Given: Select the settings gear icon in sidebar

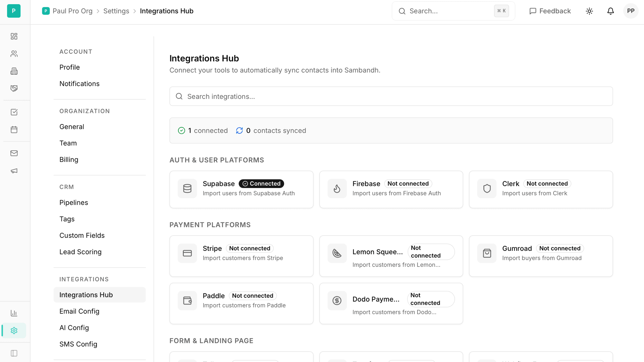Looking at the screenshot, I should pos(14,330).
